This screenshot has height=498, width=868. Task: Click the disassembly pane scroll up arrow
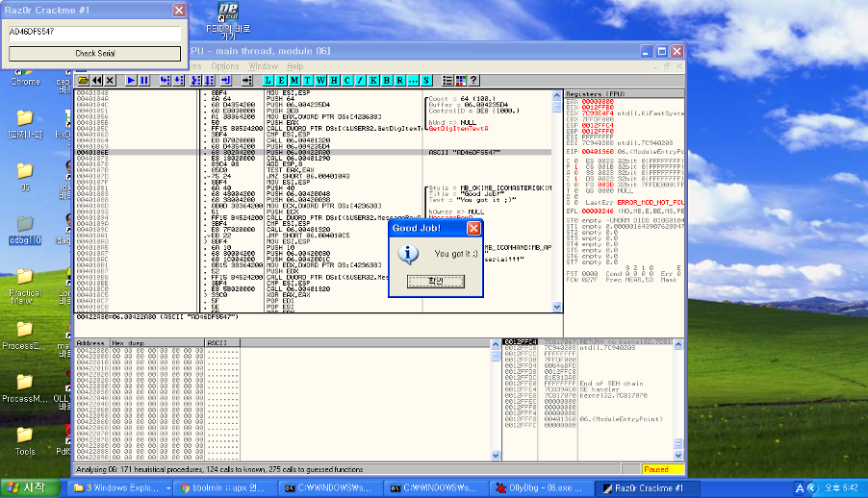[x=557, y=96]
